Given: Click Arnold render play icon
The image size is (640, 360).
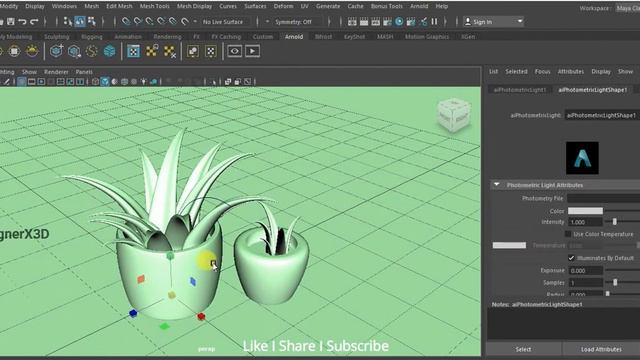Looking at the screenshot, I should 252,51.
